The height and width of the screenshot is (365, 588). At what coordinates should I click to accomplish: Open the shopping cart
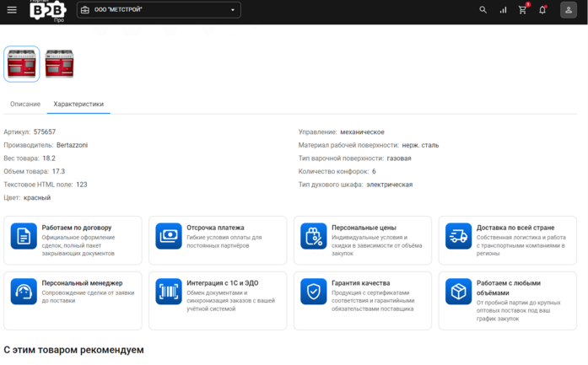(523, 10)
